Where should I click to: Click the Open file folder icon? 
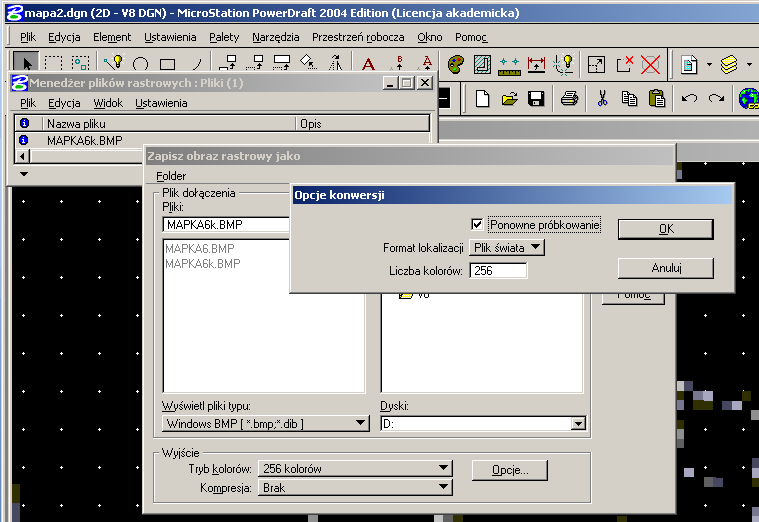[x=509, y=99]
